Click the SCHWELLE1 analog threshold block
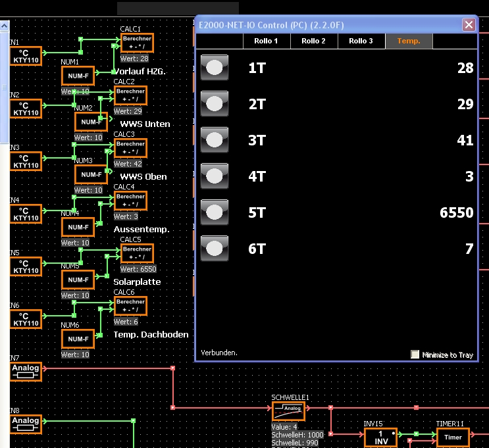Viewport: 489px width, 448px height. (289, 411)
